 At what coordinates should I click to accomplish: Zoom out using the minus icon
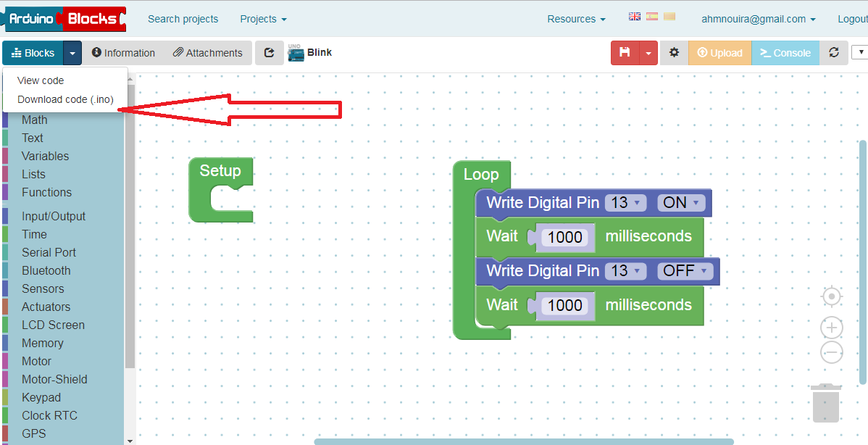point(831,352)
